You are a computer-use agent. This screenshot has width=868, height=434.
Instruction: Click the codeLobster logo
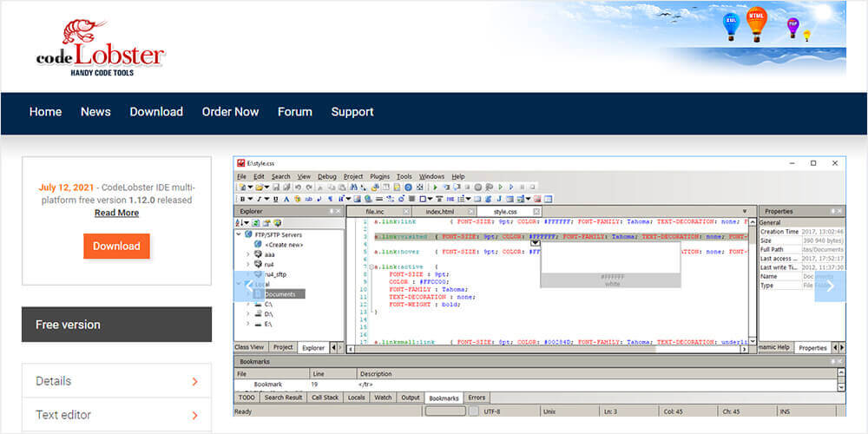[x=101, y=48]
